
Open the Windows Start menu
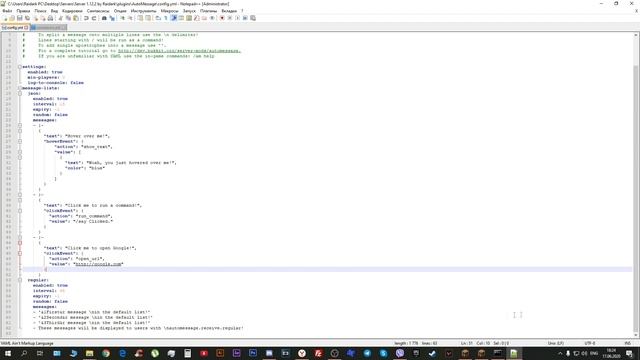(x=8, y=353)
